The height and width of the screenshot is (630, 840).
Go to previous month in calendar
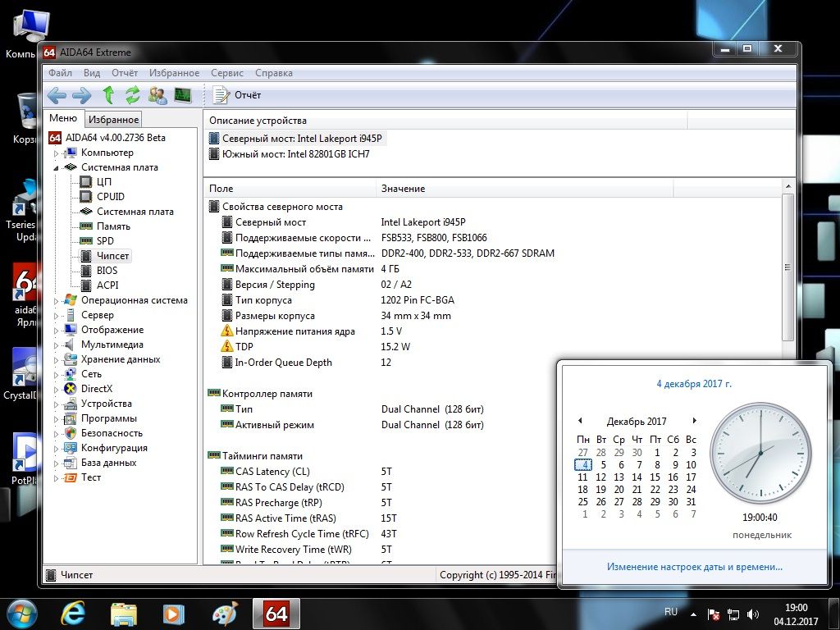[580, 421]
